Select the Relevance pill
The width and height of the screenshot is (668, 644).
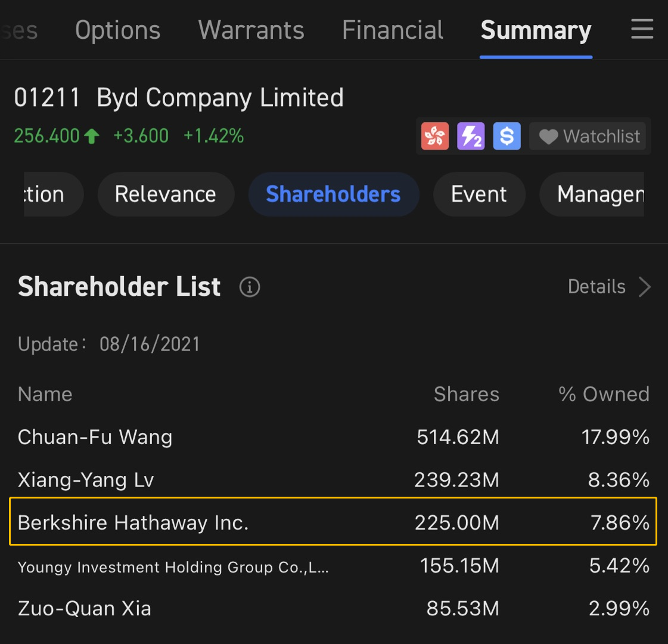166,194
